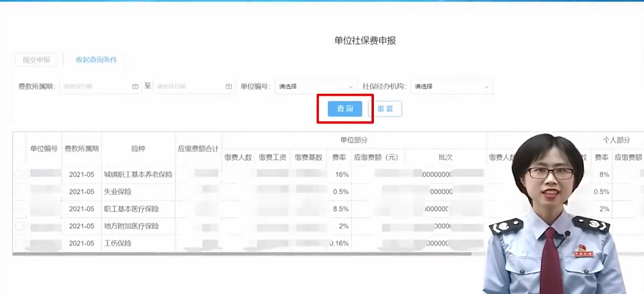The width and height of the screenshot is (644, 294).
Task: Open calendar icon of start date field
Action: (135, 86)
